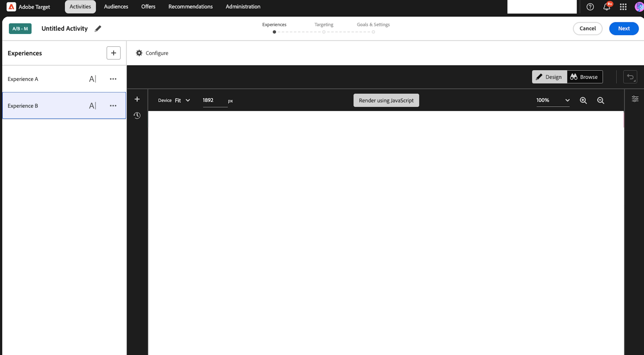Open the modifications history clock icon
The height and width of the screenshot is (355, 644).
pyautogui.click(x=137, y=116)
